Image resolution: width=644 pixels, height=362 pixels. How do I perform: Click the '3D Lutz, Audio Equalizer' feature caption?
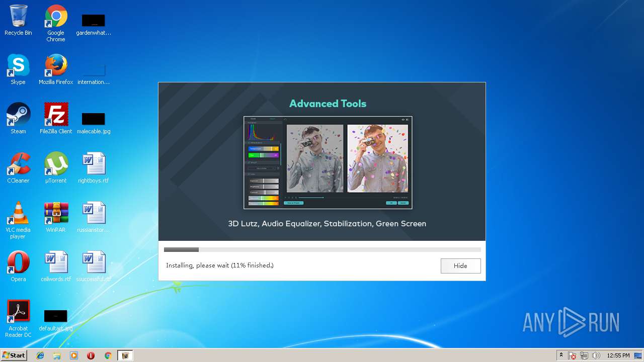point(327,224)
